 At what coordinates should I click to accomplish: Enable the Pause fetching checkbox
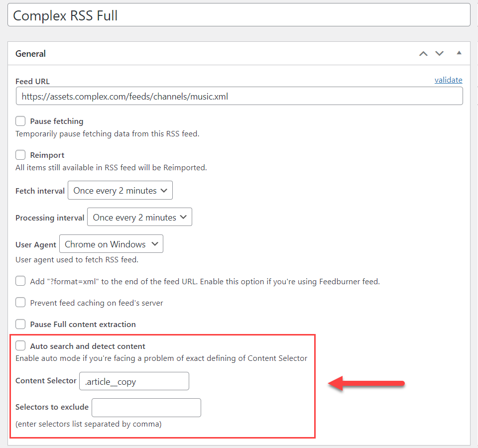point(20,121)
